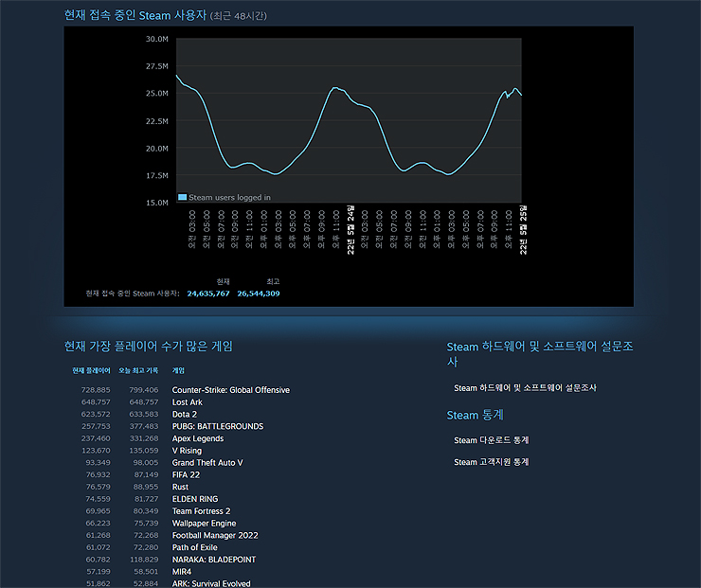
Task: Click the Steam users logged in legend swatch
Action: click(x=183, y=197)
